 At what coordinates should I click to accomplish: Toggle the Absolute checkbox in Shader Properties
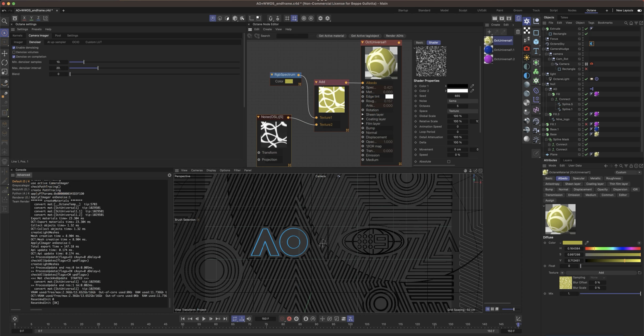449,162
